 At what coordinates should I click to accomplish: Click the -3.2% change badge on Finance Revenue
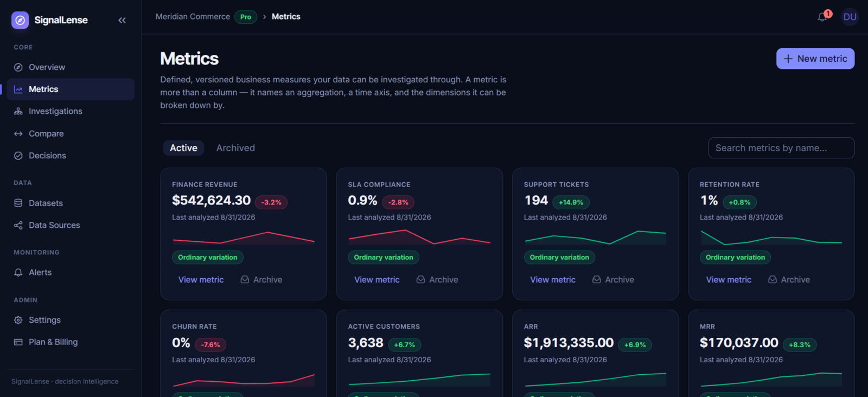(271, 202)
